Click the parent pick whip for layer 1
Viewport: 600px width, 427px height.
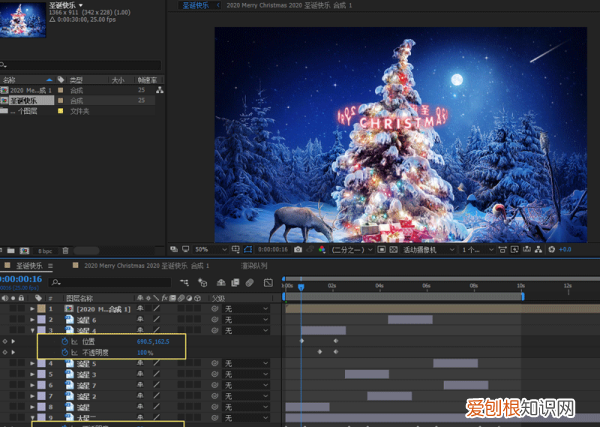click(215, 309)
